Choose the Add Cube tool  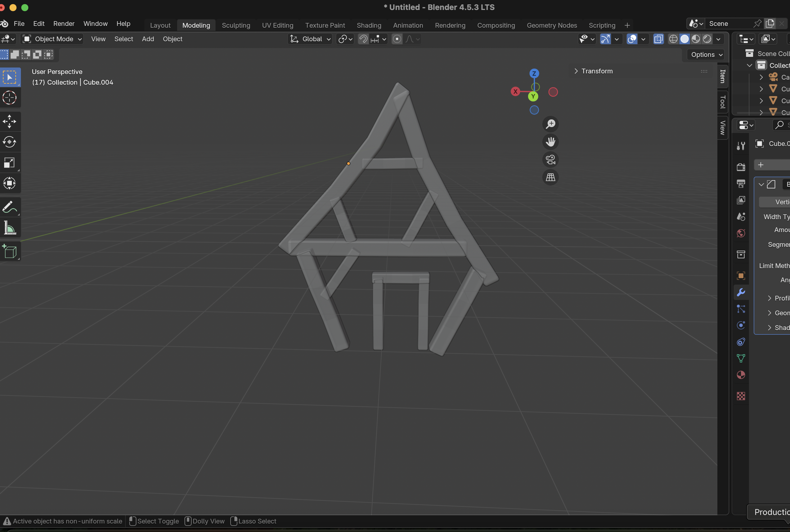9,251
